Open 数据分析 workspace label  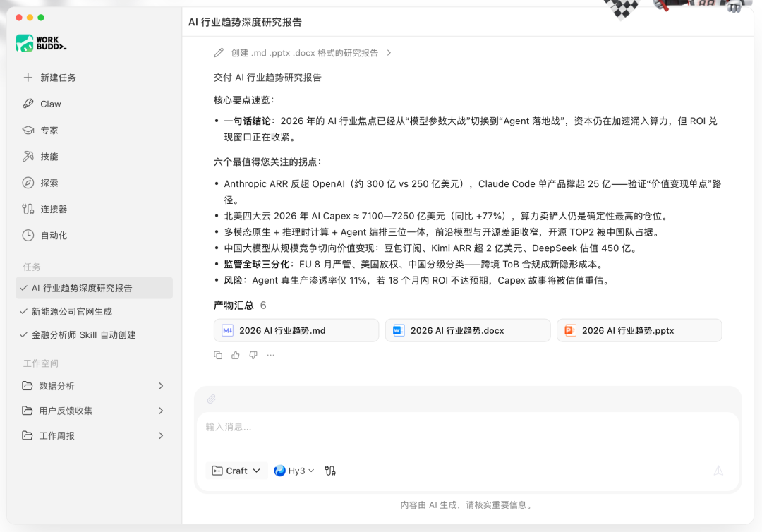[57, 386]
